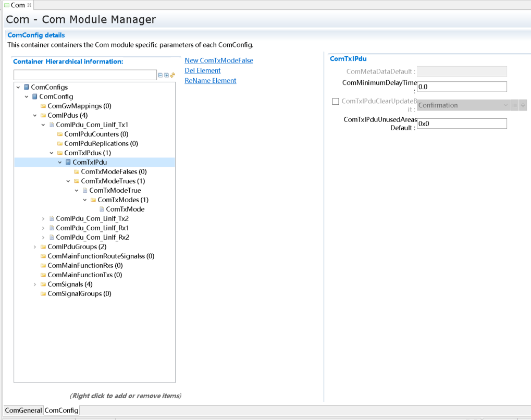Viewport: 531px width, 420px height.
Task: Enable the ComTxIPduClearUpdateBit checkbox
Action: [336, 102]
